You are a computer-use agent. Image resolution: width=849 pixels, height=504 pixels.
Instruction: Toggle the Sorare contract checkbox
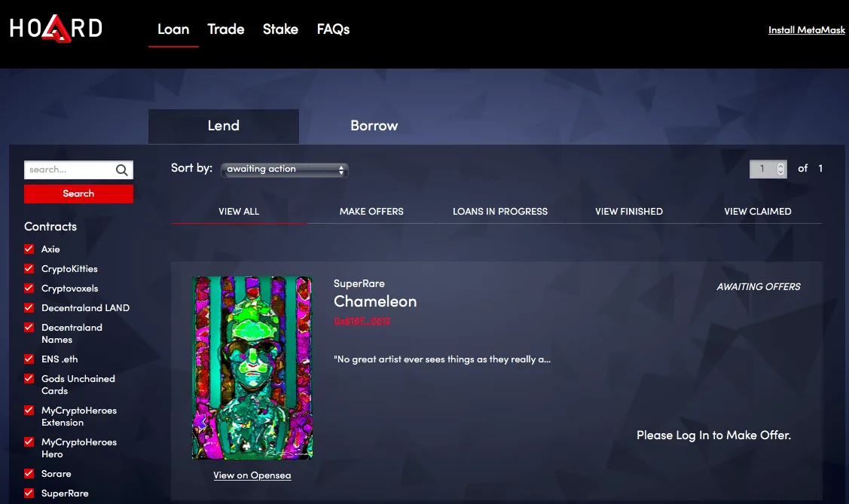[29, 474]
